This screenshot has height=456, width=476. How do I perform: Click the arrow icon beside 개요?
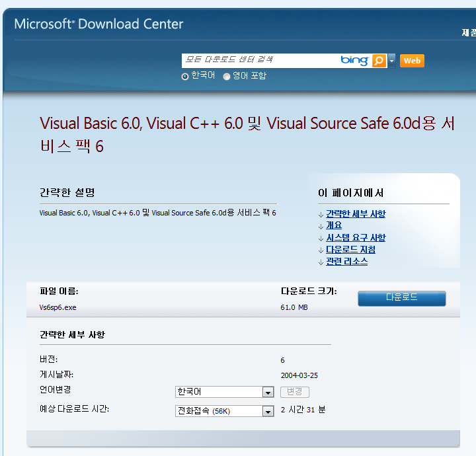tap(321, 226)
